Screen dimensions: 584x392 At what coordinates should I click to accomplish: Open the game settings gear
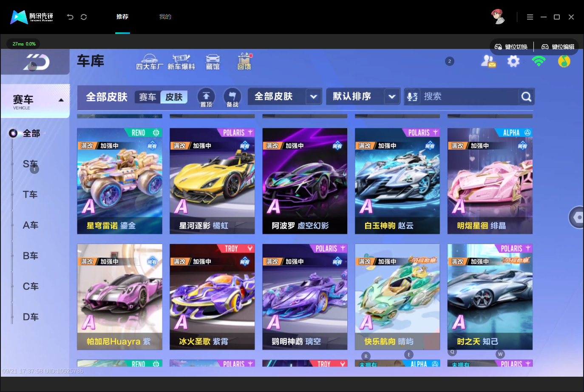point(513,62)
